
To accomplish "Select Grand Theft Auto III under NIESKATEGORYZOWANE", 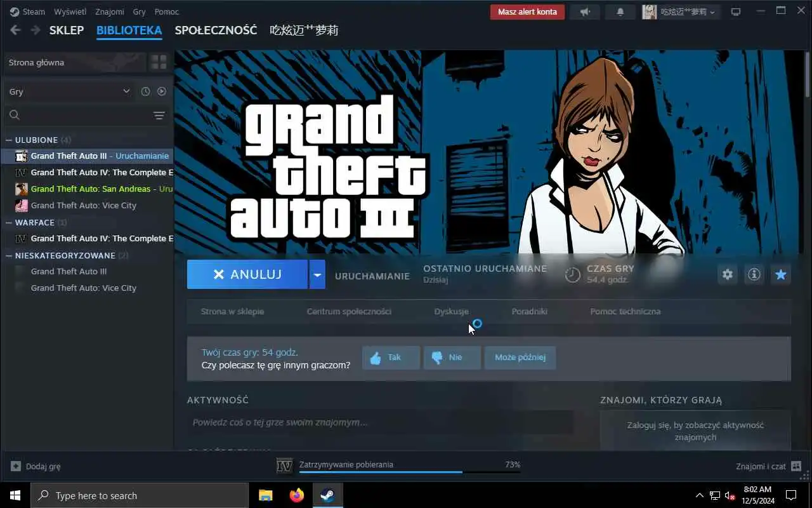I will (x=87, y=271).
